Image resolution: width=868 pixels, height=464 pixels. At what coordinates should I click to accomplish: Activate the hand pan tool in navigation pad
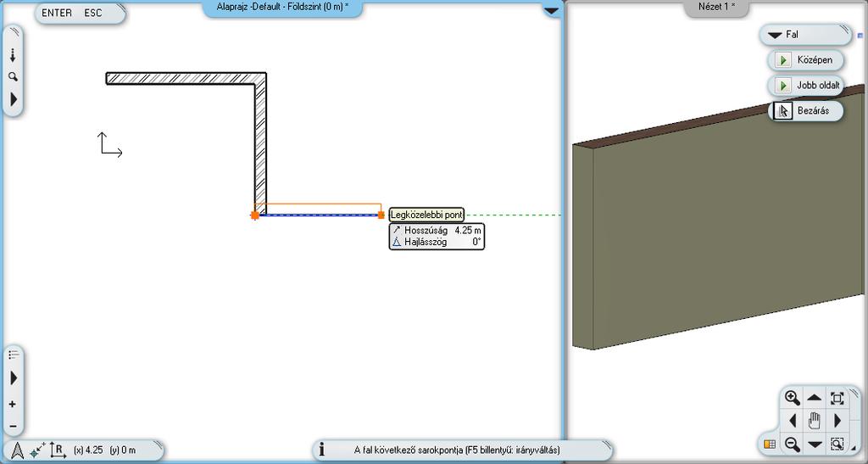click(815, 421)
